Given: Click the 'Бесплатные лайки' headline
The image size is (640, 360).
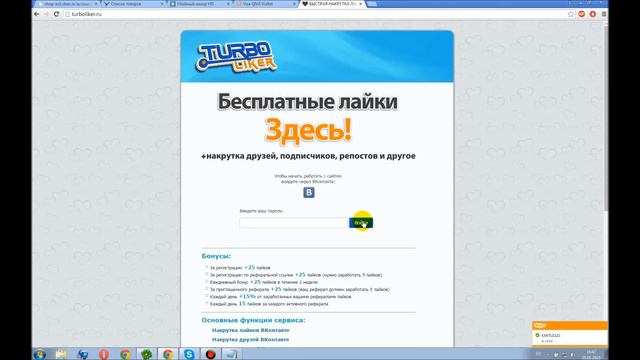Looking at the screenshot, I should coord(307,102).
